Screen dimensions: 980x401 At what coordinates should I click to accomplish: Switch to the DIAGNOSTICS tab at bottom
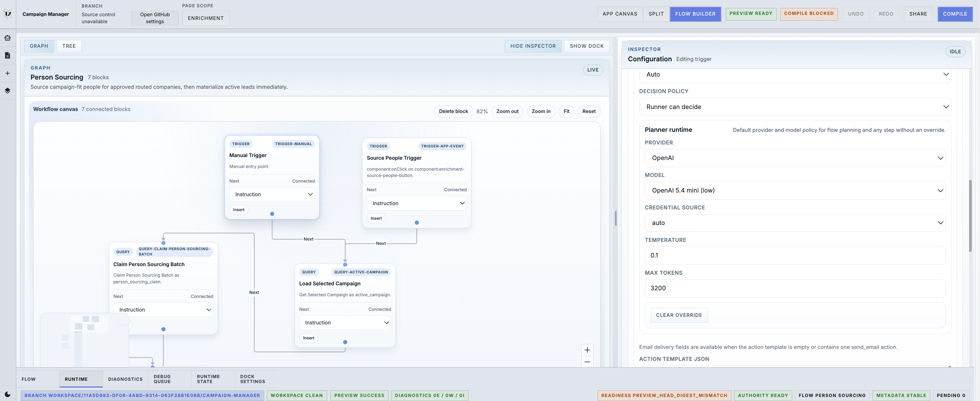pos(125,379)
